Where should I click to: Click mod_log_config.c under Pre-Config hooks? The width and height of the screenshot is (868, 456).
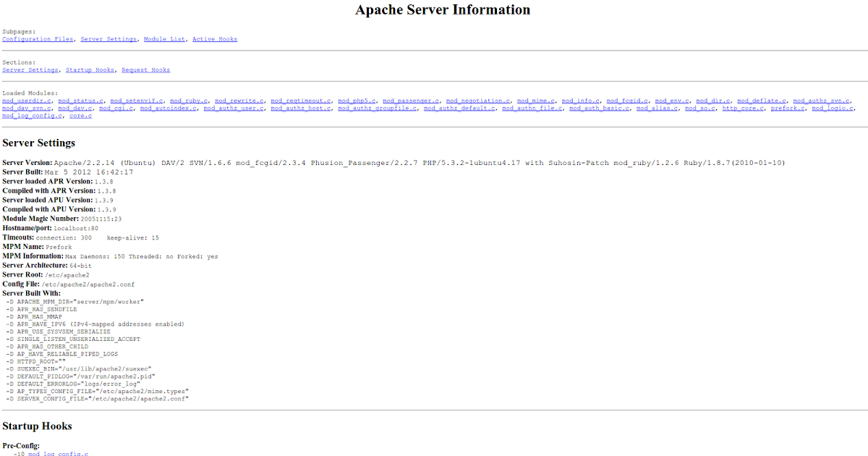pos(59,452)
